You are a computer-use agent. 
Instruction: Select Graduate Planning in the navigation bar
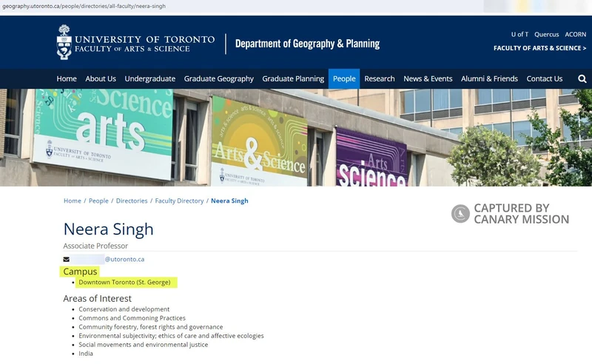[x=293, y=78]
